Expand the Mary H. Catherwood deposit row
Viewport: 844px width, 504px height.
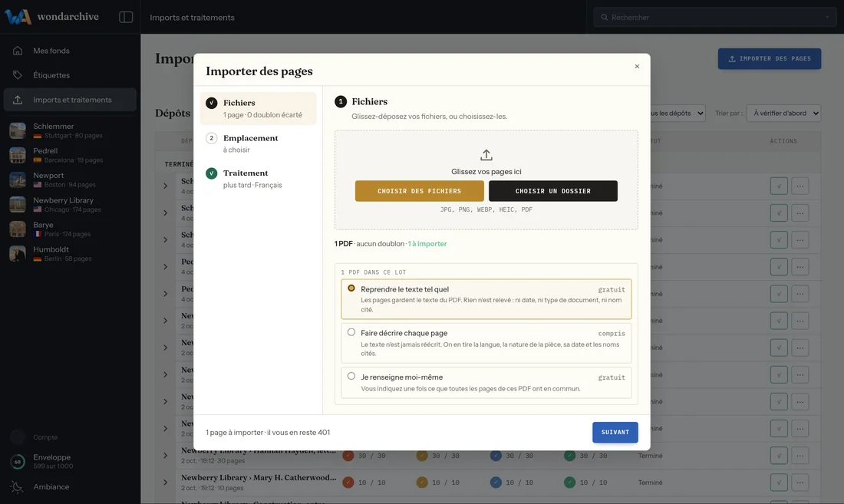click(165, 483)
